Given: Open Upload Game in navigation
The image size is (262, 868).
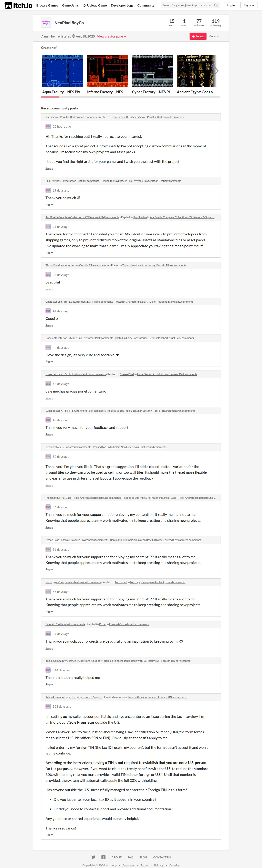Looking at the screenshot, I should pos(95,5).
